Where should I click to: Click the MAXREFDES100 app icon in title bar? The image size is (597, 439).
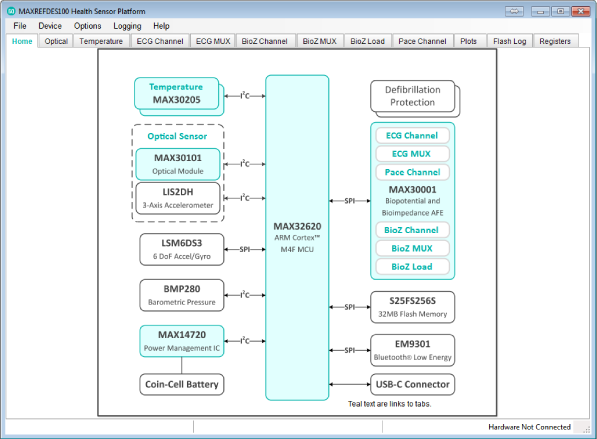pos(11,11)
